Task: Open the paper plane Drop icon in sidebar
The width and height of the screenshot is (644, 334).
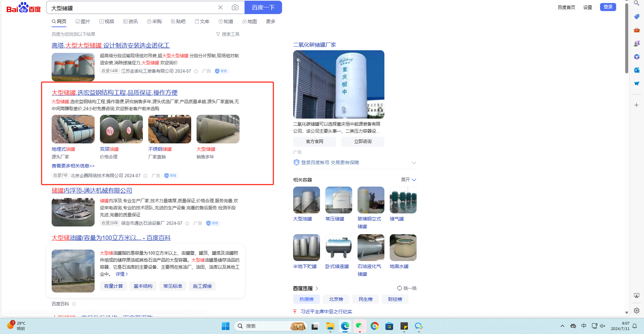Action: coord(636,83)
